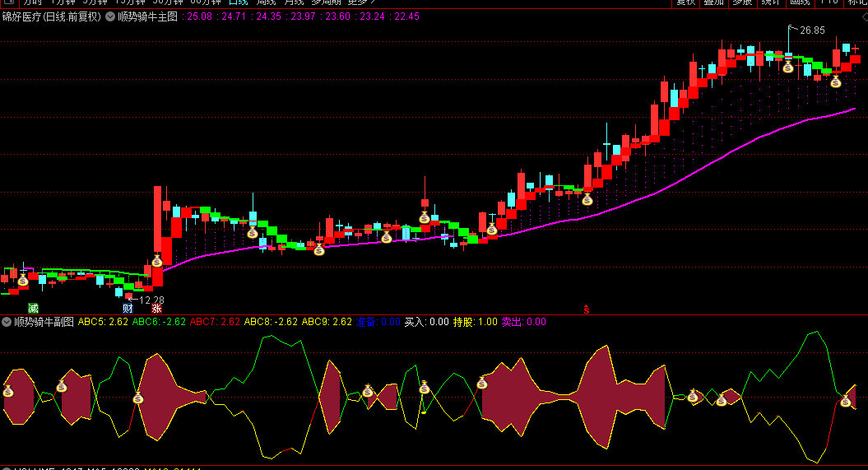
Task: Toggle the 复权 price adjustment option
Action: coord(686,2)
